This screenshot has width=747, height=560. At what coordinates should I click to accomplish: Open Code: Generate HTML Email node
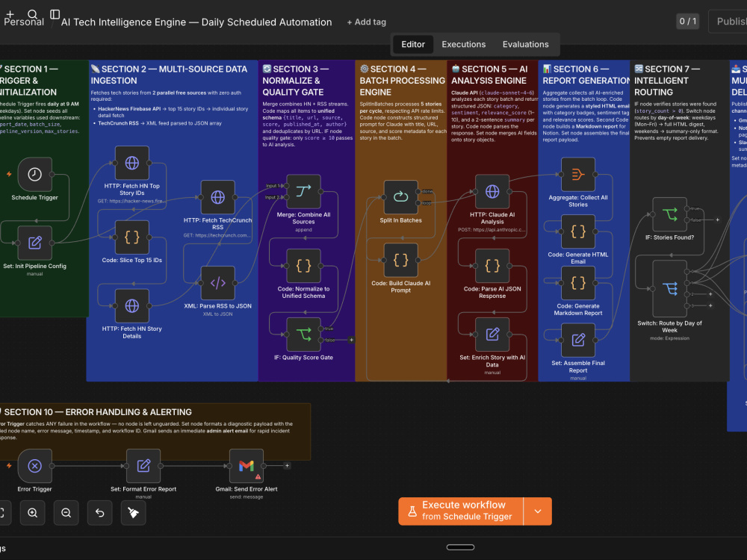[x=578, y=231]
